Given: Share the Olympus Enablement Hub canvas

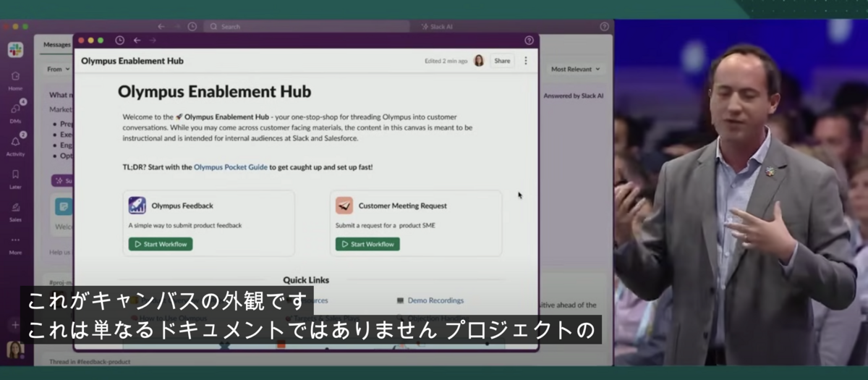Looking at the screenshot, I should 502,61.
